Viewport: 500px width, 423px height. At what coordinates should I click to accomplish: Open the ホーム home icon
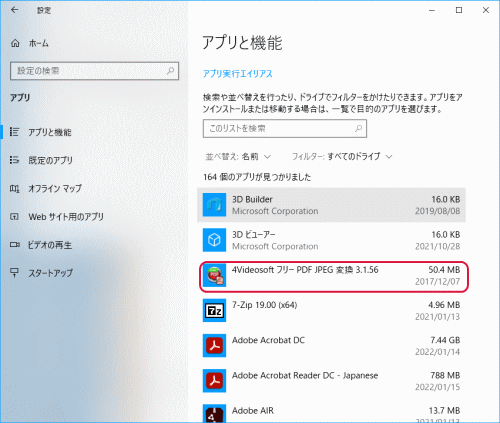(x=15, y=43)
